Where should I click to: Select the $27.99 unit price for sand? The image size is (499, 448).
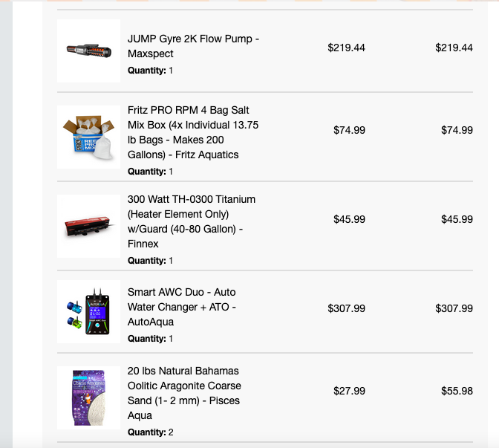pos(349,391)
